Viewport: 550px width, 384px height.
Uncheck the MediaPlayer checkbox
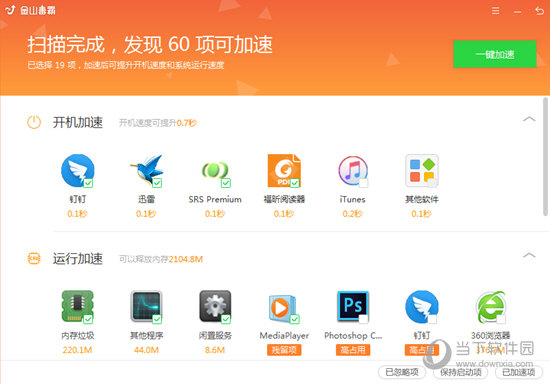click(295, 319)
